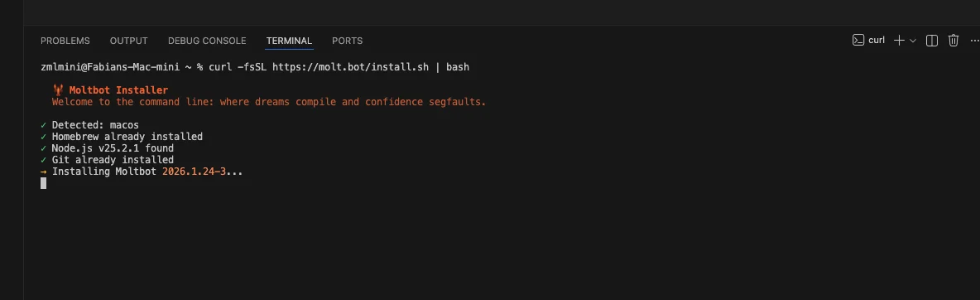Select the TERMINAL tab
The image size is (980, 300).
pos(289,41)
